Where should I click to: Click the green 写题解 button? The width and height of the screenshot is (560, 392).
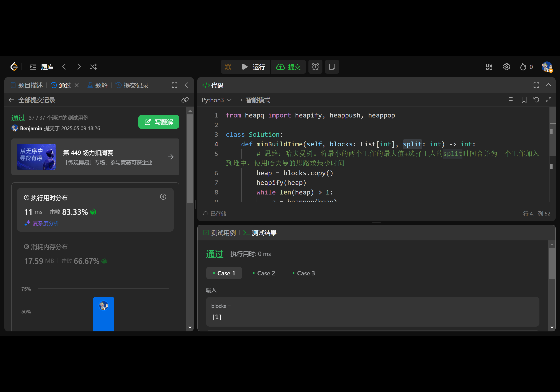(x=159, y=122)
